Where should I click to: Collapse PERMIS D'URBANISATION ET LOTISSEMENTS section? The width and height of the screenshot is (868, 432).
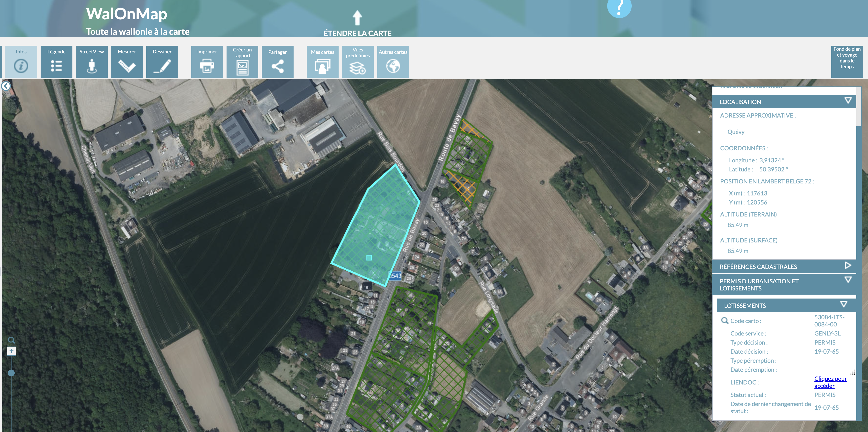848,280
